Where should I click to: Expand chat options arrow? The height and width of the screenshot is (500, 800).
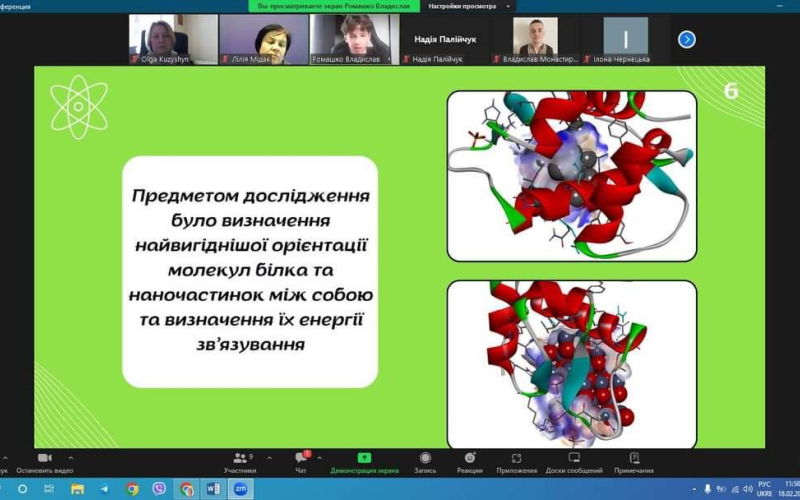tap(319, 458)
